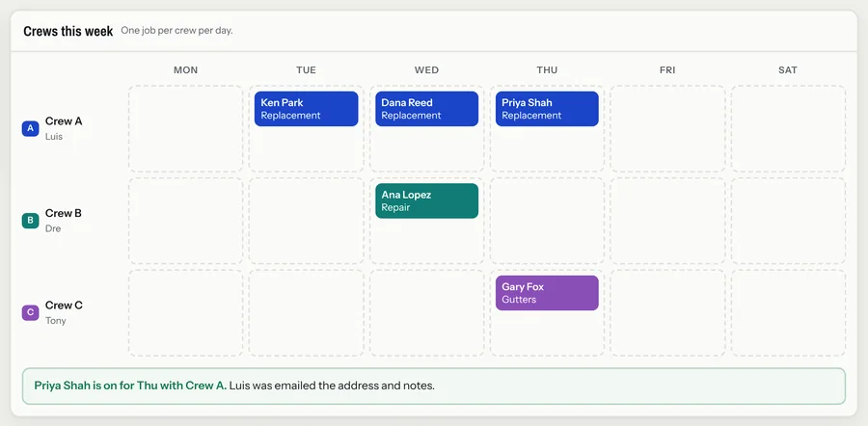Viewport: 868px width, 426px height.
Task: Click the Crew C purple badge icon
Action: 30,312
